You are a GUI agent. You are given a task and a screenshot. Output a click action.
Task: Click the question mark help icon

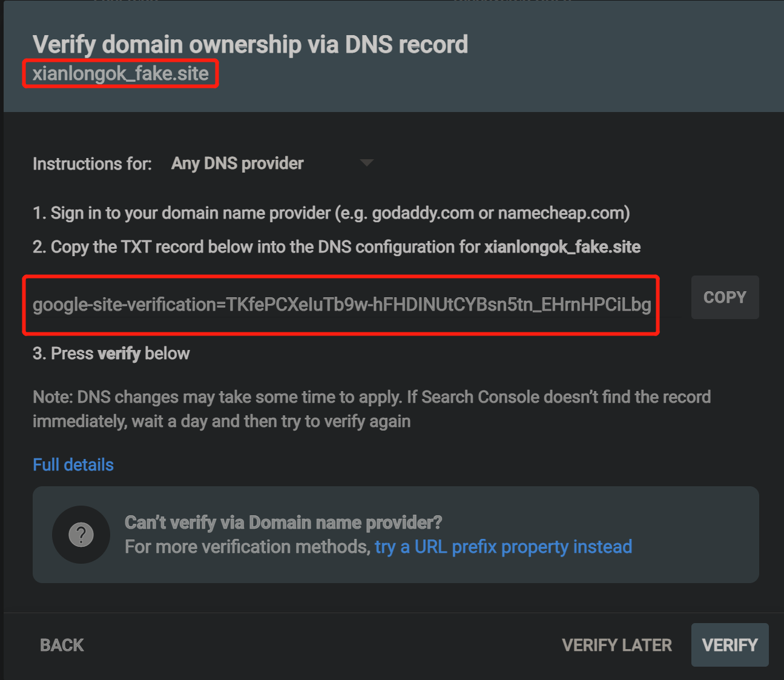[81, 535]
